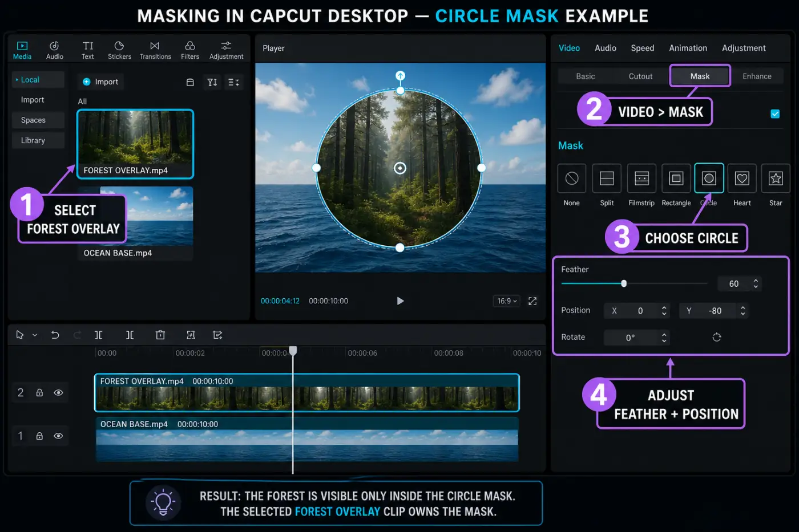Select the FOREST OVERLAY.mp4 timeline clip

click(x=307, y=393)
